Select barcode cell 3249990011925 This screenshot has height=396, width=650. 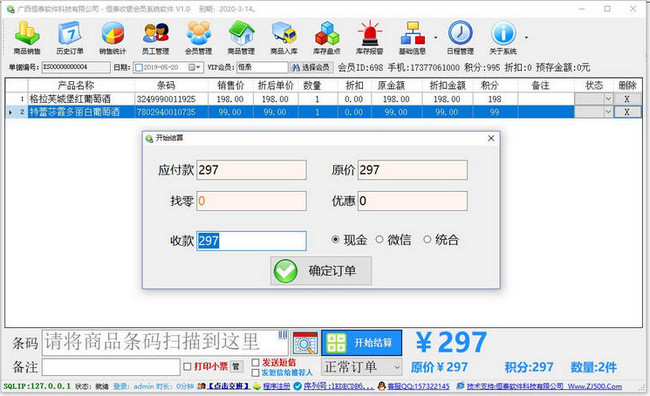coord(171,99)
